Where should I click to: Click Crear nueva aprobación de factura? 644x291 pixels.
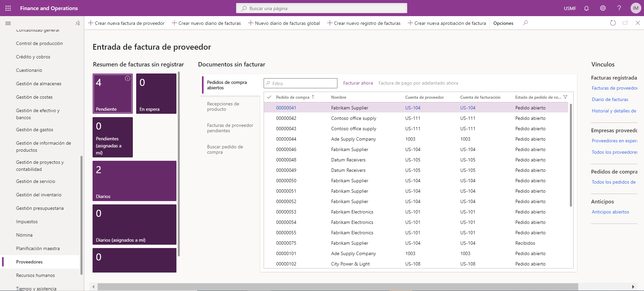[x=447, y=23]
